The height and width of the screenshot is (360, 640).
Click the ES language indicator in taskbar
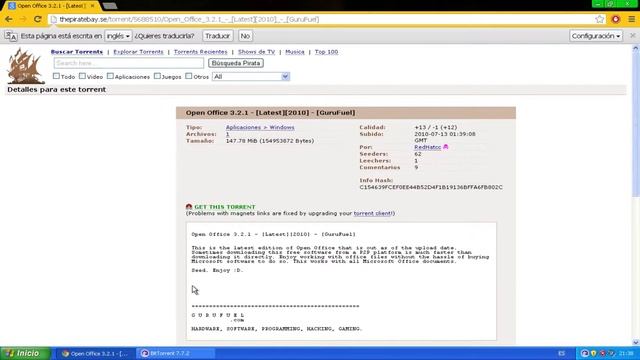tap(562, 353)
